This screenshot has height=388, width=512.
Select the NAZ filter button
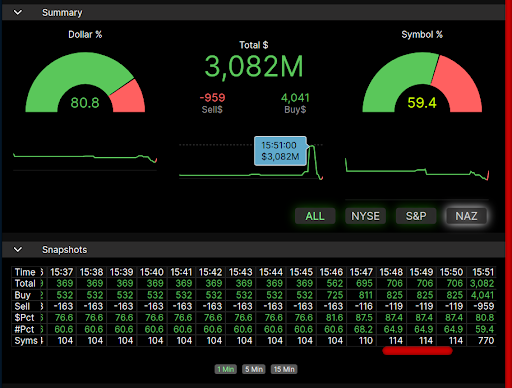point(466,216)
